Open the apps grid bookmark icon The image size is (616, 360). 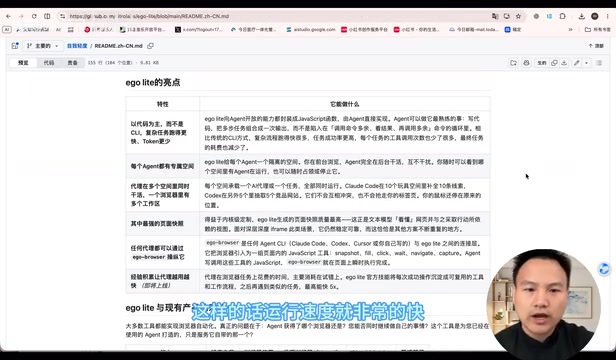[71, 29]
